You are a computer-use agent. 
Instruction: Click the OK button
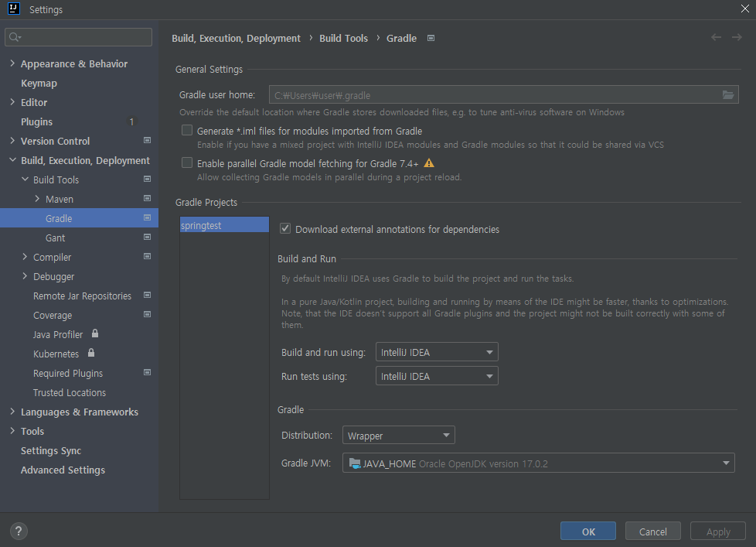click(587, 531)
